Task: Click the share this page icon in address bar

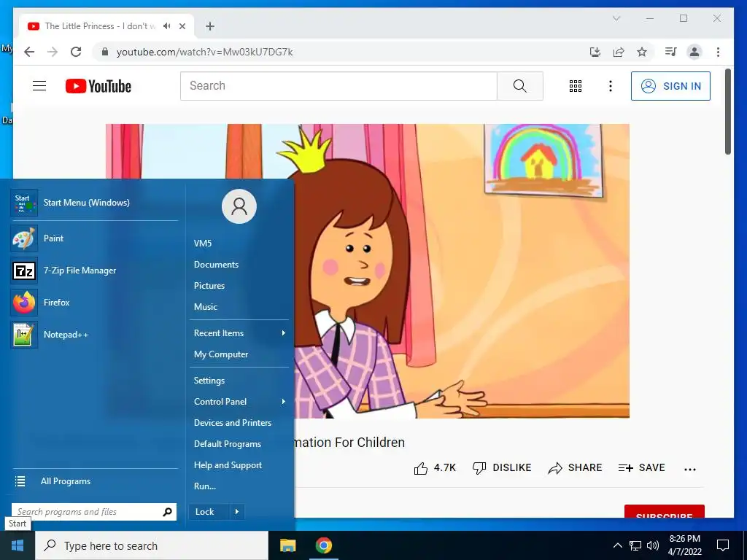Action: (619, 52)
